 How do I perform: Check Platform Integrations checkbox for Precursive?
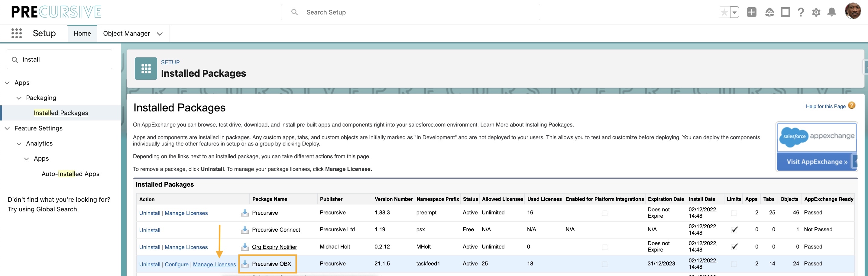605,213
